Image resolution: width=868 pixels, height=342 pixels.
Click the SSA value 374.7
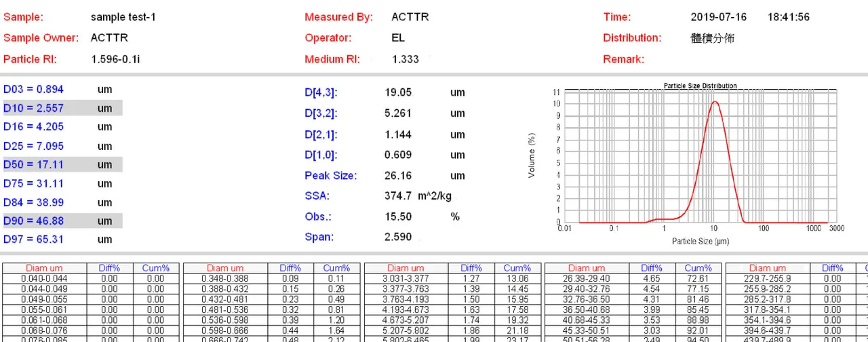point(398,196)
